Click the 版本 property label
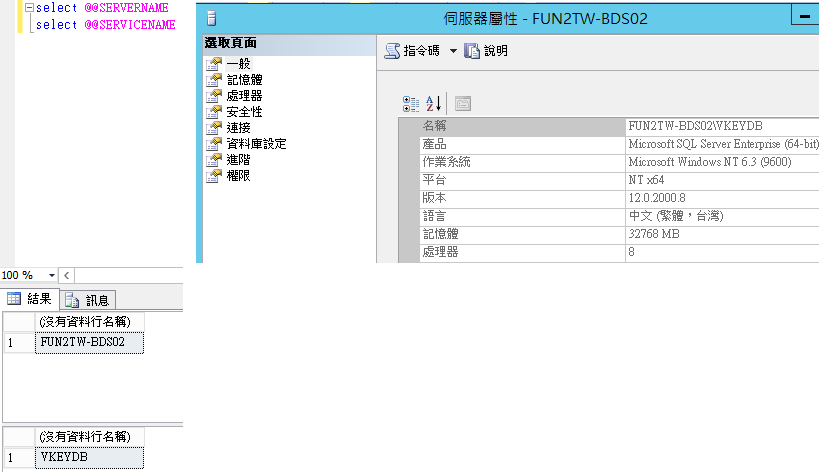This screenshot has width=819, height=472. (435, 198)
